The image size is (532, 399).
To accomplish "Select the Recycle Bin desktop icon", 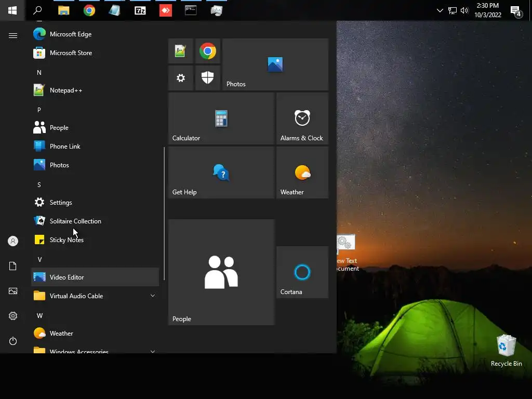I will (506, 351).
